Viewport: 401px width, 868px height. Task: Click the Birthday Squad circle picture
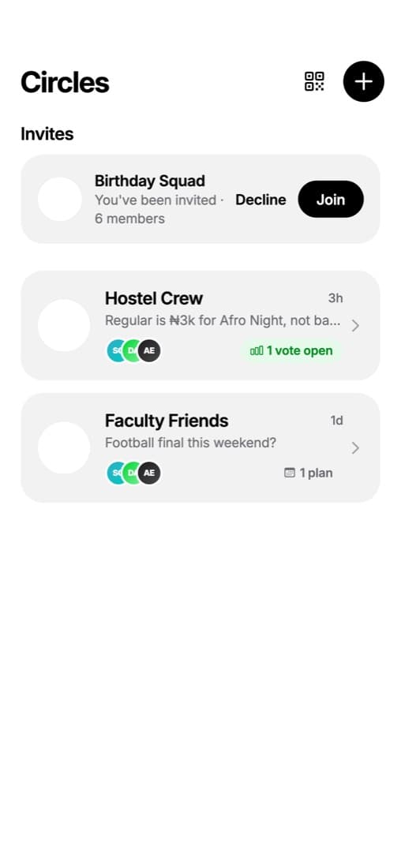(60, 200)
